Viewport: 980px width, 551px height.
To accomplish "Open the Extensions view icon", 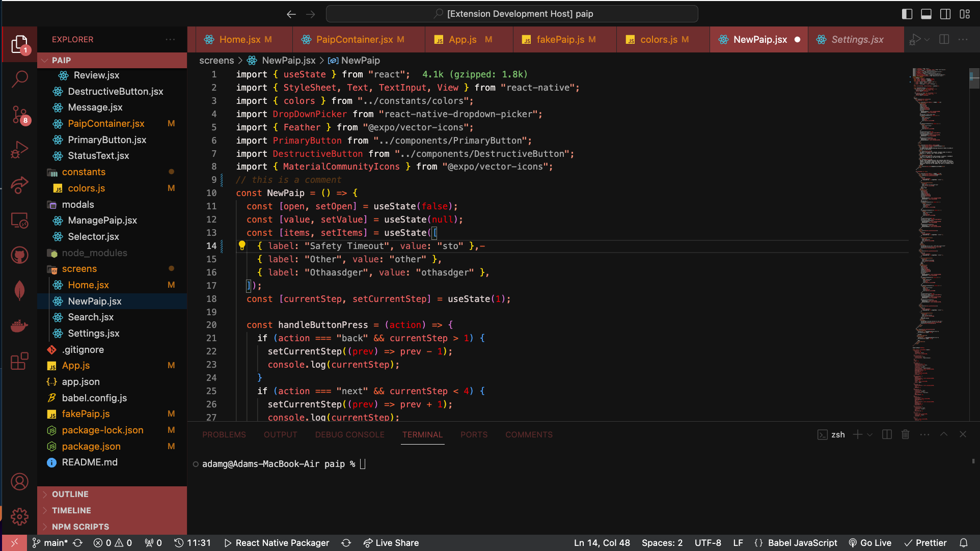I will coord(19,361).
